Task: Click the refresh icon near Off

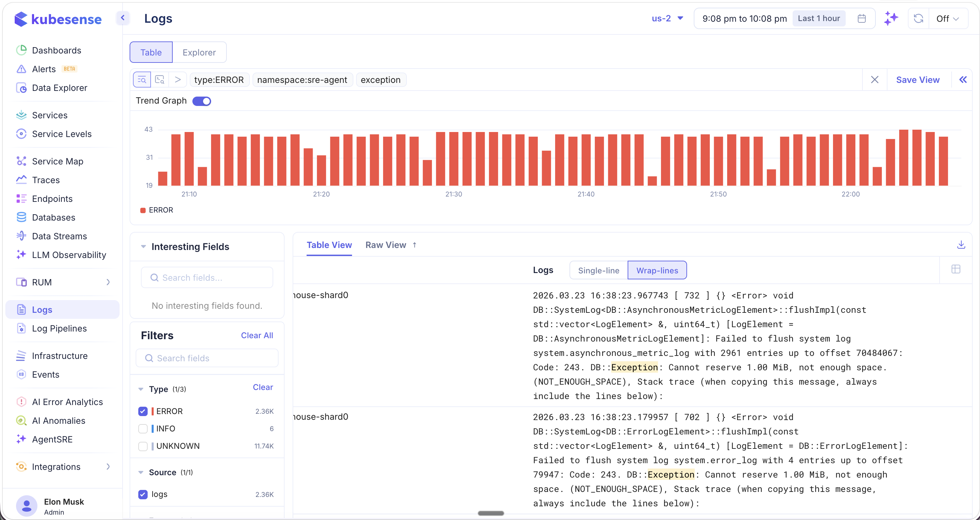Action: tap(918, 18)
